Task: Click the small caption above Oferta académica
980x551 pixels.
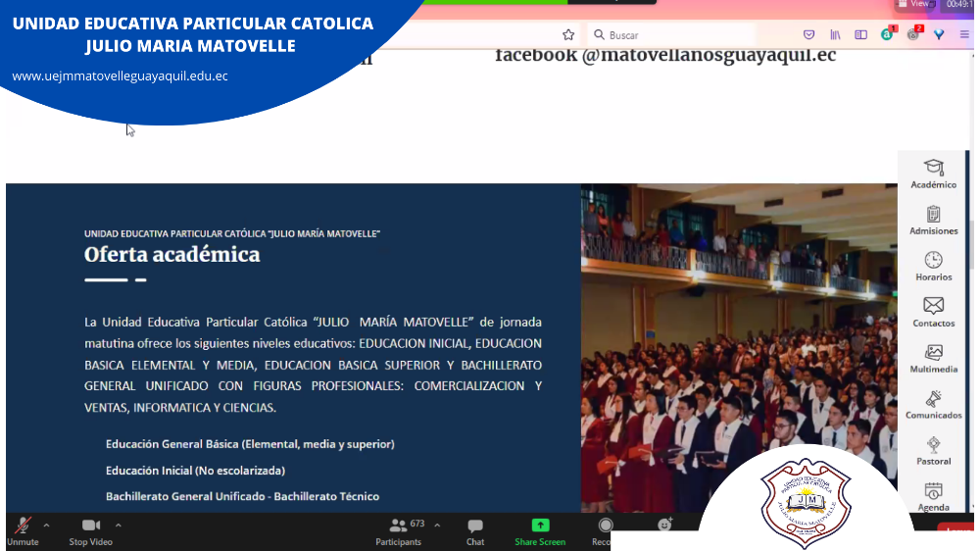Action: (x=232, y=234)
